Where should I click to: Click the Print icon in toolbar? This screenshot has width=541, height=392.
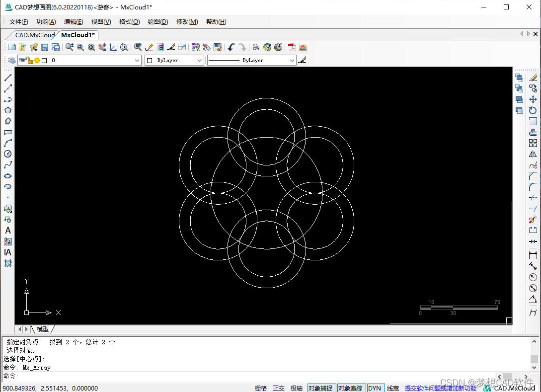(x=256, y=47)
